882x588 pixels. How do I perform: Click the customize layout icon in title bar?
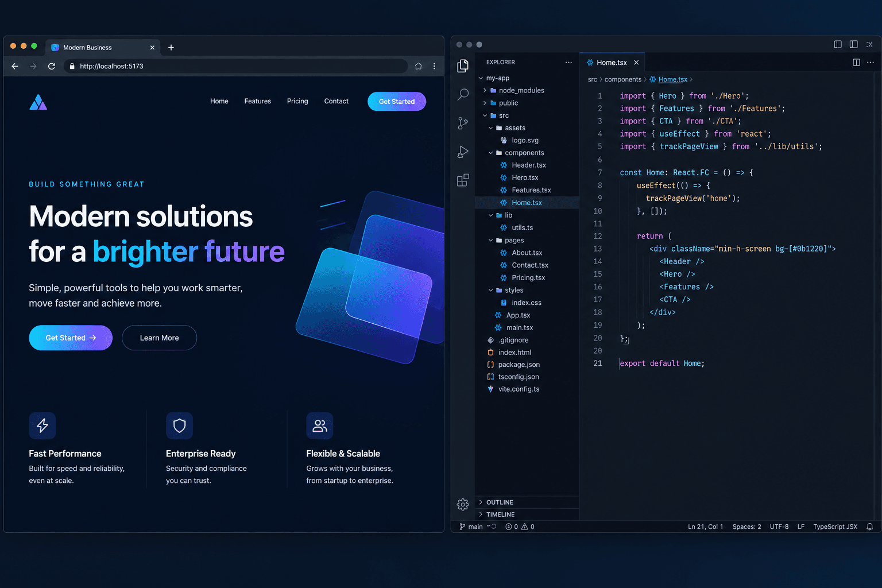[870, 44]
